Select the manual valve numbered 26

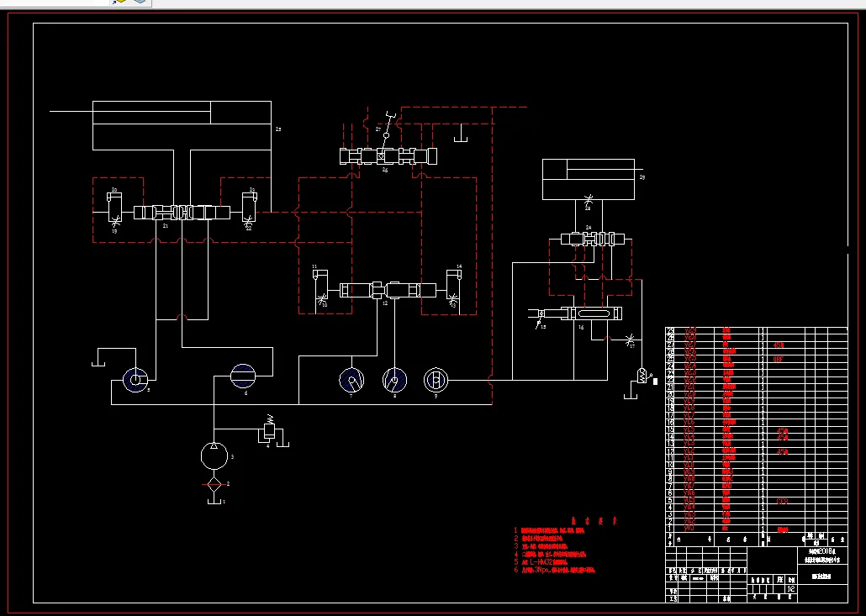[388, 156]
